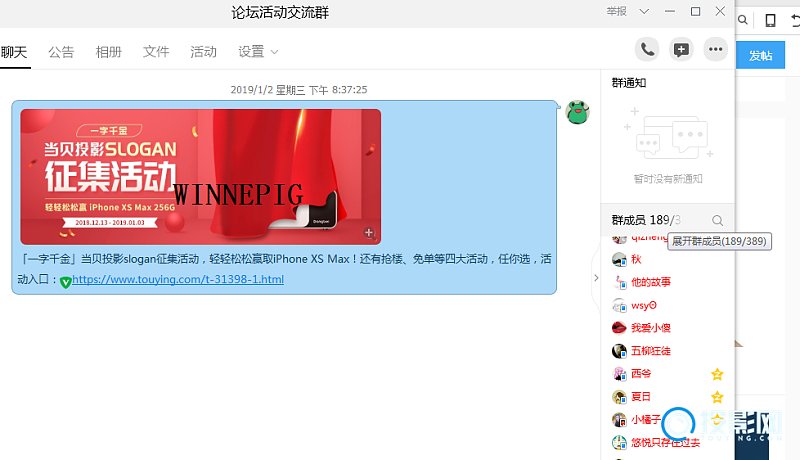Open the 活动 tab
800x460 pixels.
(x=204, y=52)
